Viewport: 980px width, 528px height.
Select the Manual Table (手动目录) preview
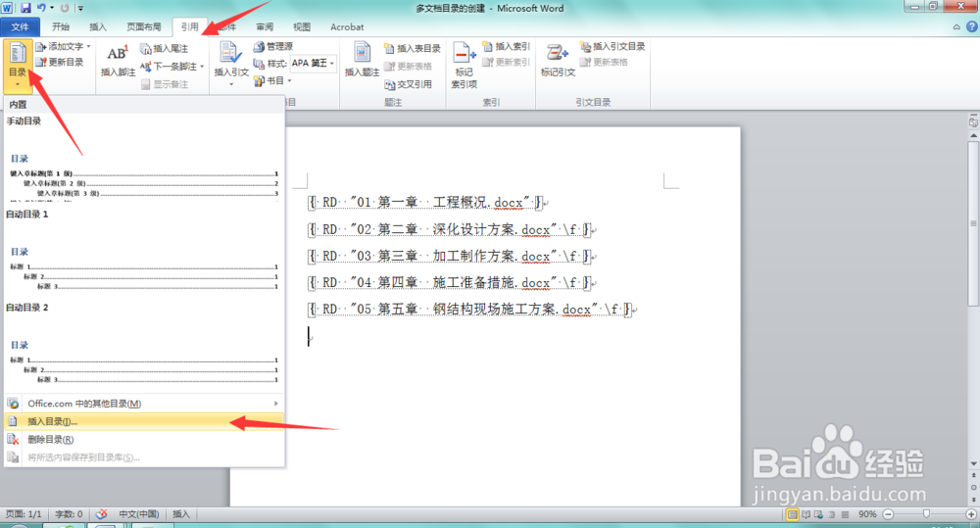(x=144, y=159)
